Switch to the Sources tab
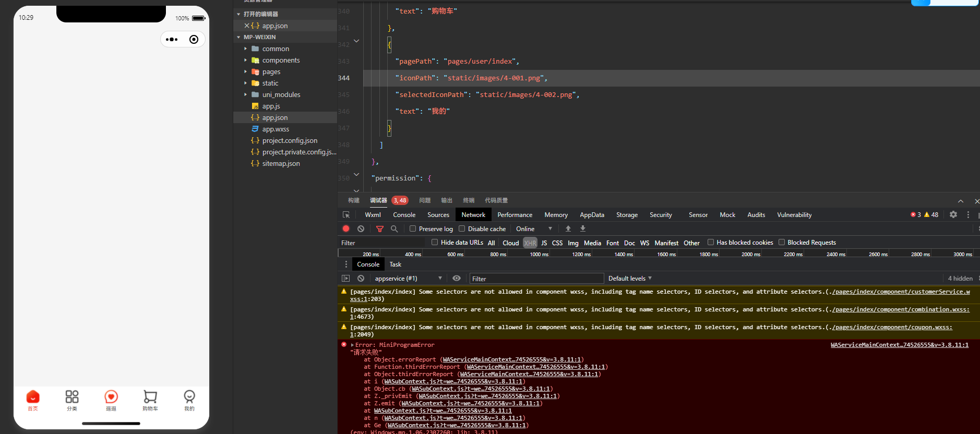Viewport: 980px width, 434px height. tap(438, 215)
